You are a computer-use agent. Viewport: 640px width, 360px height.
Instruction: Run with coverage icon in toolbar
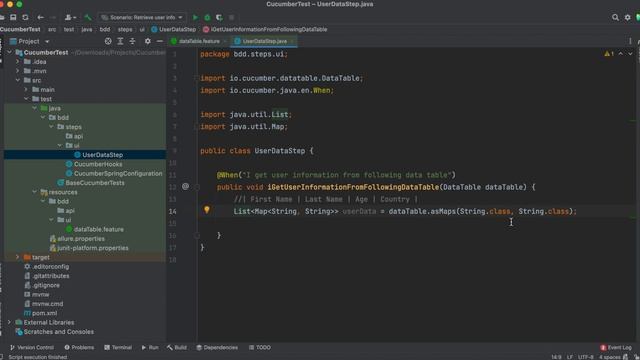219,18
